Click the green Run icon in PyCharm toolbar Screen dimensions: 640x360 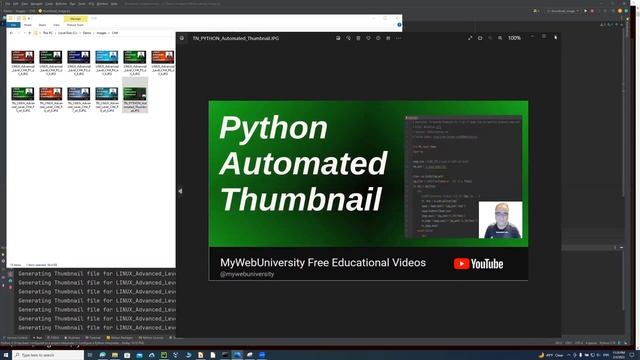point(586,11)
